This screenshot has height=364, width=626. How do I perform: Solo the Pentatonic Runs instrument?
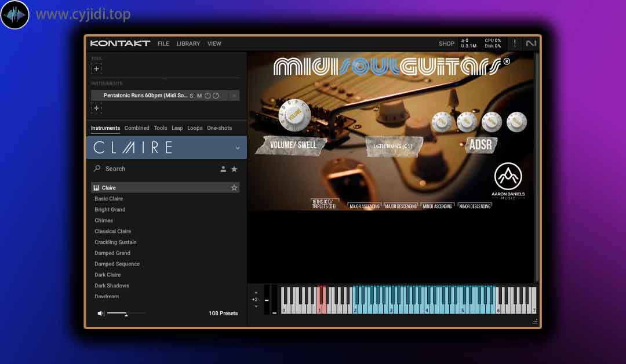[192, 96]
